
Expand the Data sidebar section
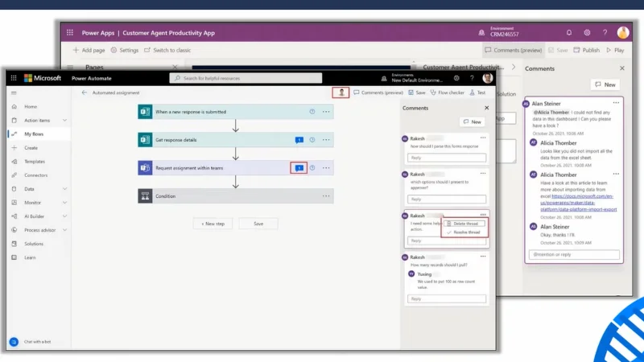click(x=64, y=189)
